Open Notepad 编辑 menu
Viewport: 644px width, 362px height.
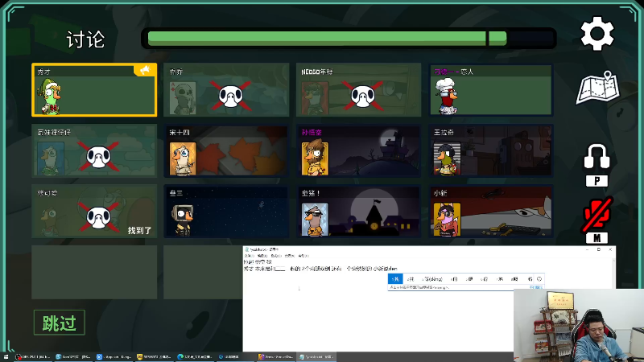point(262,256)
